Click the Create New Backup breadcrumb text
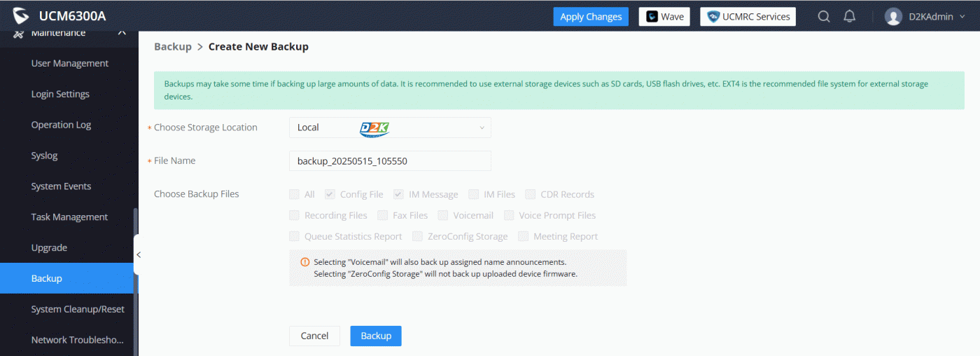The width and height of the screenshot is (980, 356). pyautogui.click(x=258, y=46)
